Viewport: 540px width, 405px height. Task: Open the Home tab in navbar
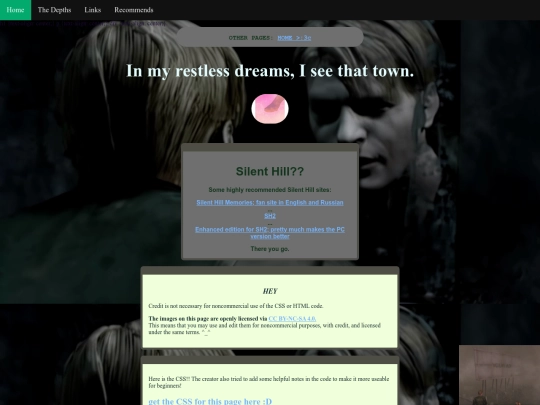coord(15,10)
